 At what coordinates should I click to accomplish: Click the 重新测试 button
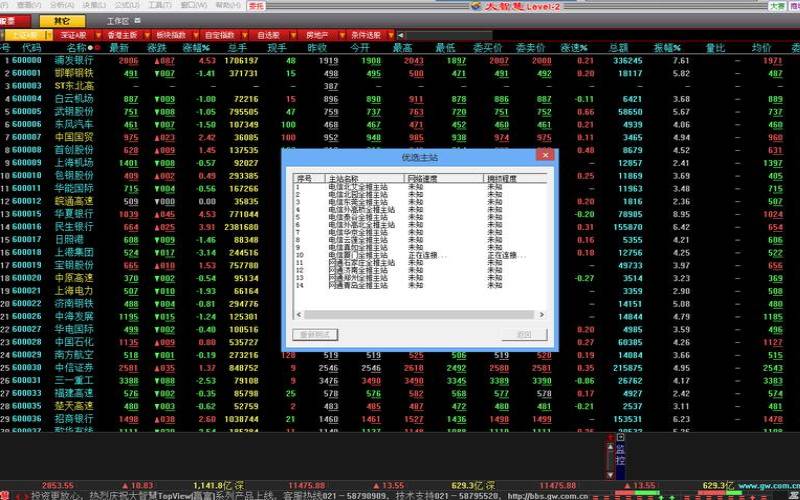click(x=317, y=334)
